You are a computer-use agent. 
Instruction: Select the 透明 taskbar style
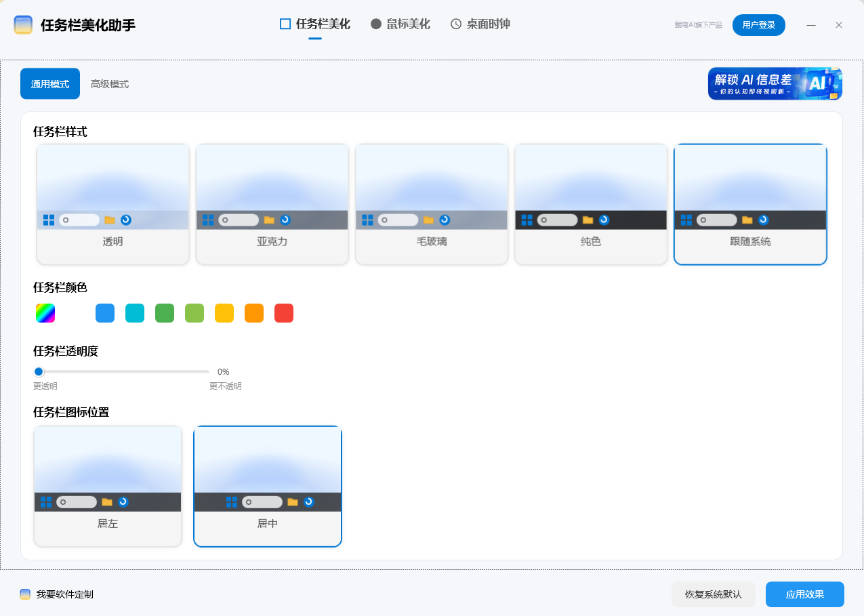(112, 203)
